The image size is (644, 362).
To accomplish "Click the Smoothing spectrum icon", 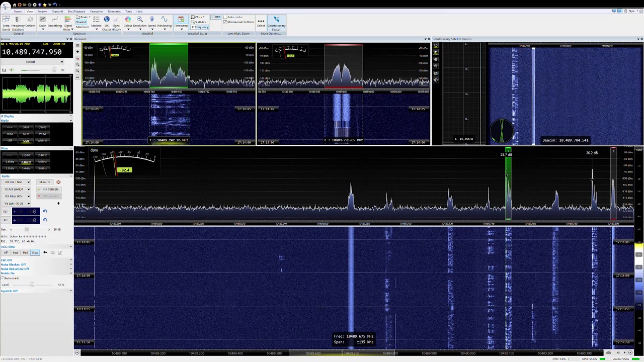I will pyautogui.click(x=55, y=22).
